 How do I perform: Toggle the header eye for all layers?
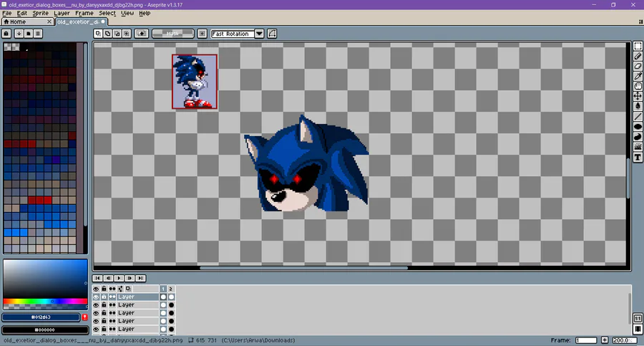(96, 289)
